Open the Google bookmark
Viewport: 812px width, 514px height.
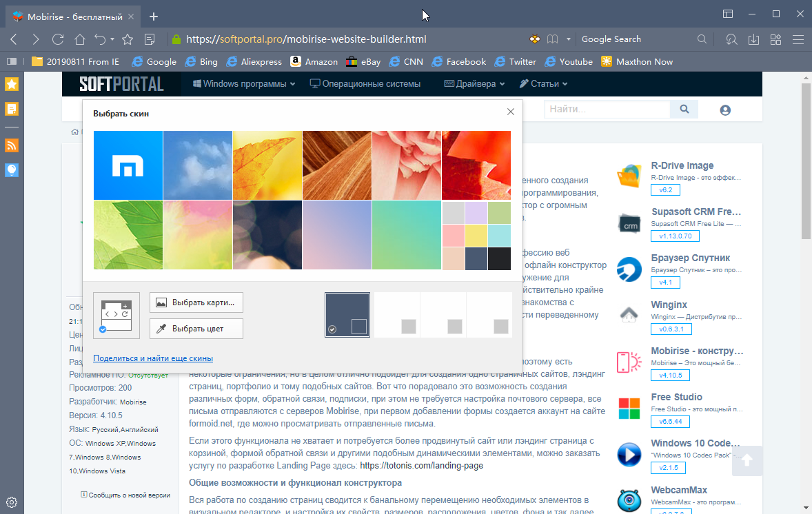pyautogui.click(x=154, y=61)
